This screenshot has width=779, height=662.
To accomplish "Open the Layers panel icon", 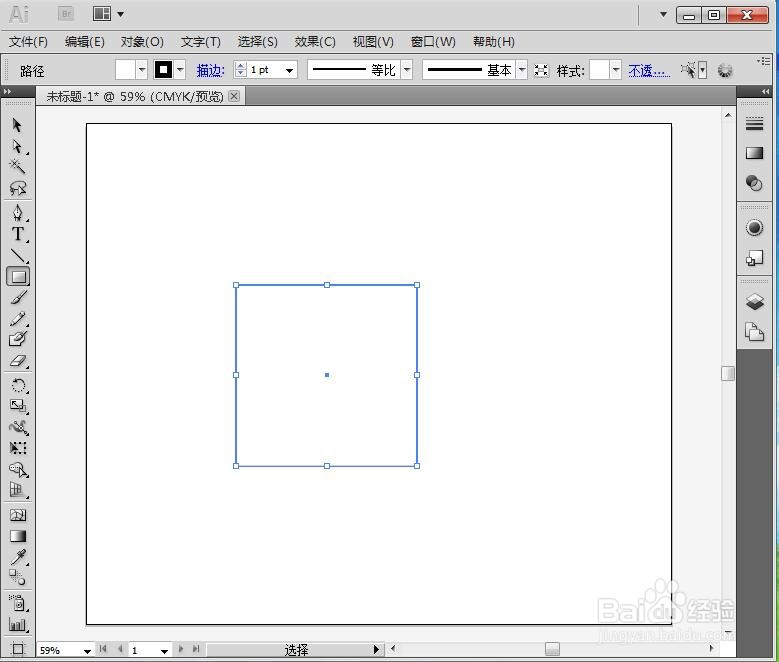I will [x=754, y=302].
